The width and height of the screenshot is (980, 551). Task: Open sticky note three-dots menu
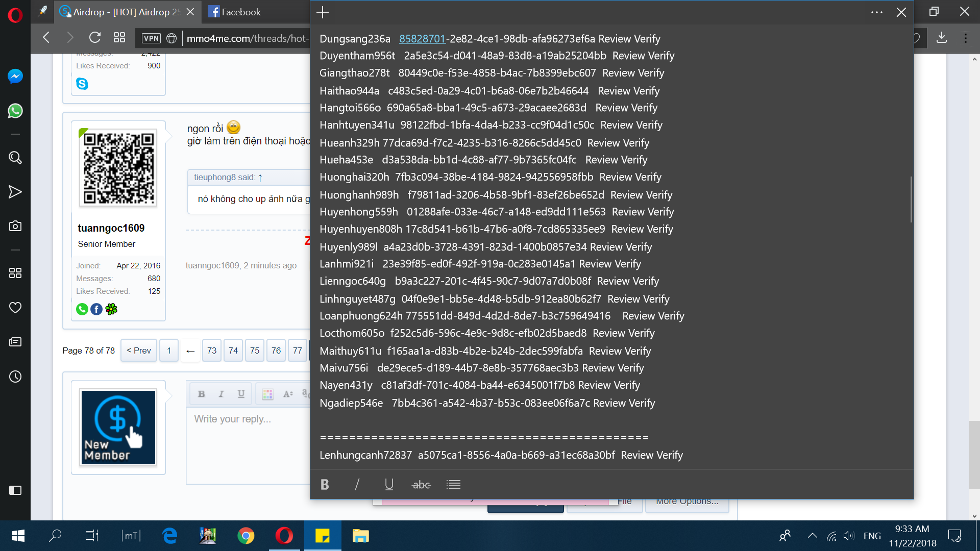click(877, 12)
